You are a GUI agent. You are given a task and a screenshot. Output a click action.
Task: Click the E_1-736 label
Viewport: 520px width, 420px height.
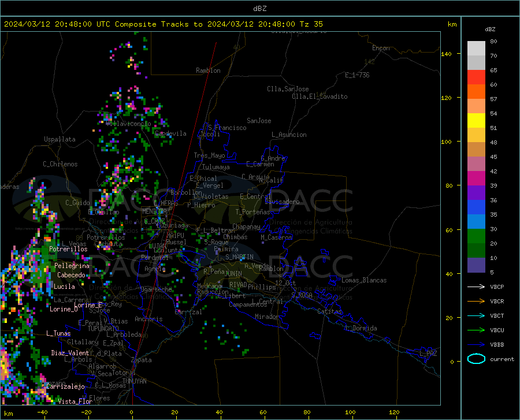[x=357, y=75]
